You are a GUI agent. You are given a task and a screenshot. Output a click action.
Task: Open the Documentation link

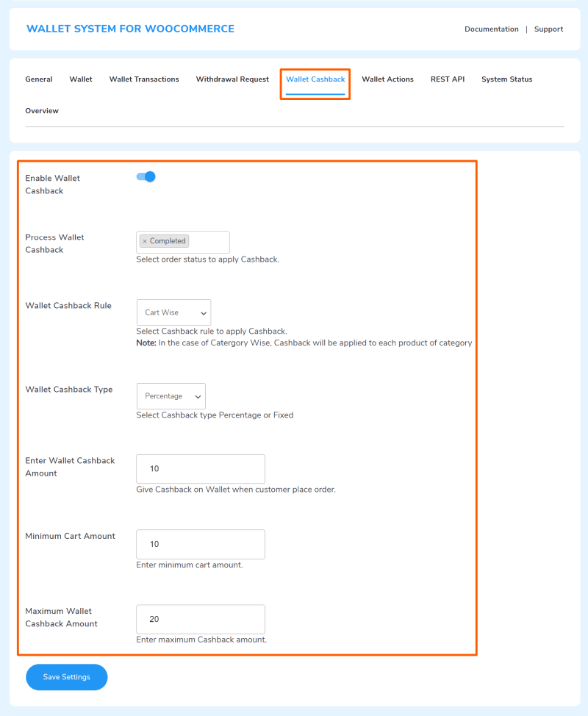492,29
